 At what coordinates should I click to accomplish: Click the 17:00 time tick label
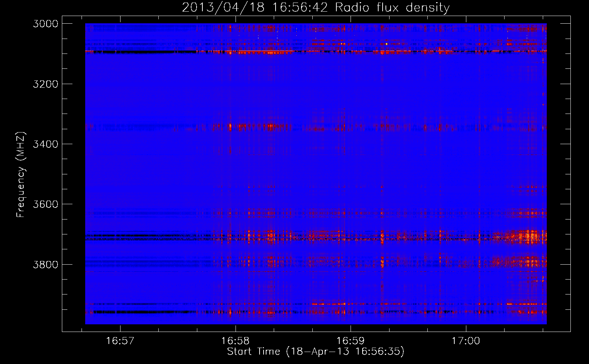pos(466,341)
